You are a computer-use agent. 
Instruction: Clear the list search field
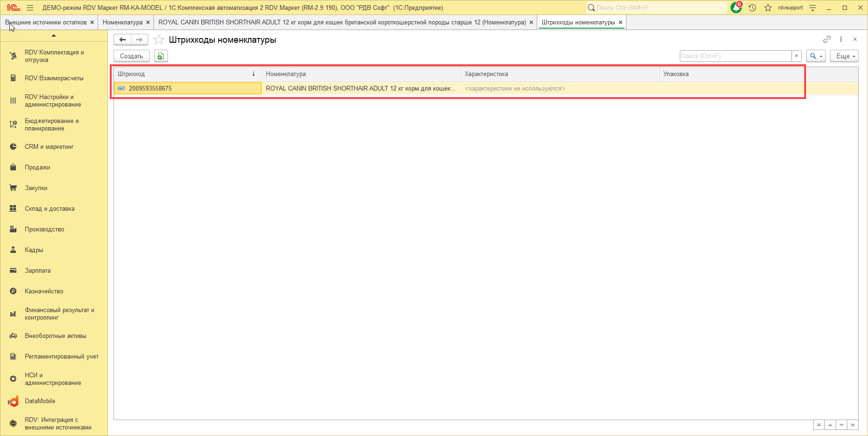tap(796, 56)
